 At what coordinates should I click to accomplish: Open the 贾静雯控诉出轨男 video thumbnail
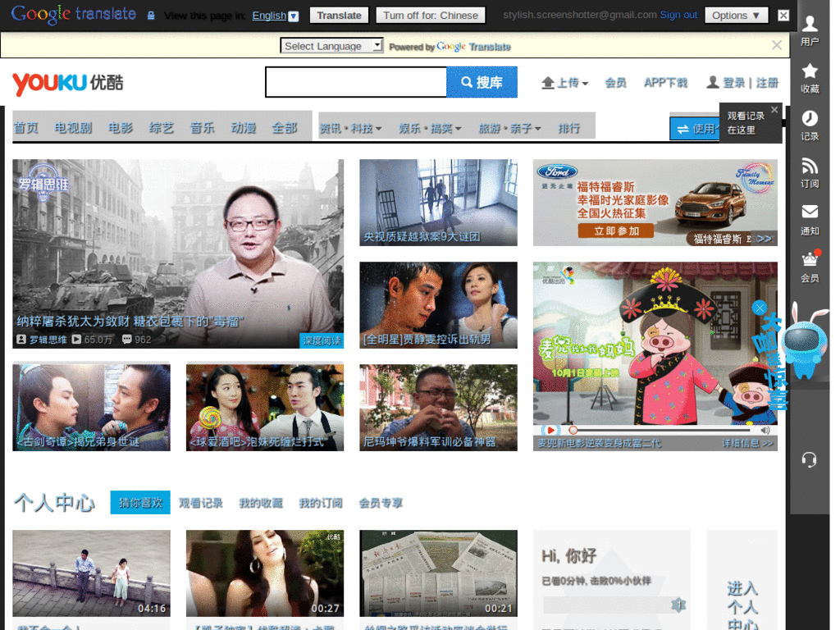coord(438,305)
